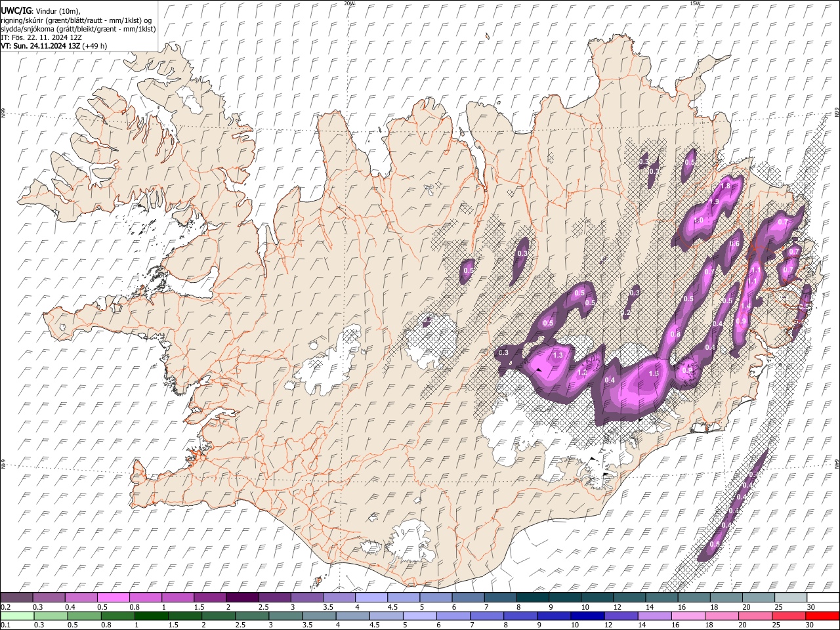Click the UWC/IG title text
Screen dimensions: 840x630
(x=15, y=11)
